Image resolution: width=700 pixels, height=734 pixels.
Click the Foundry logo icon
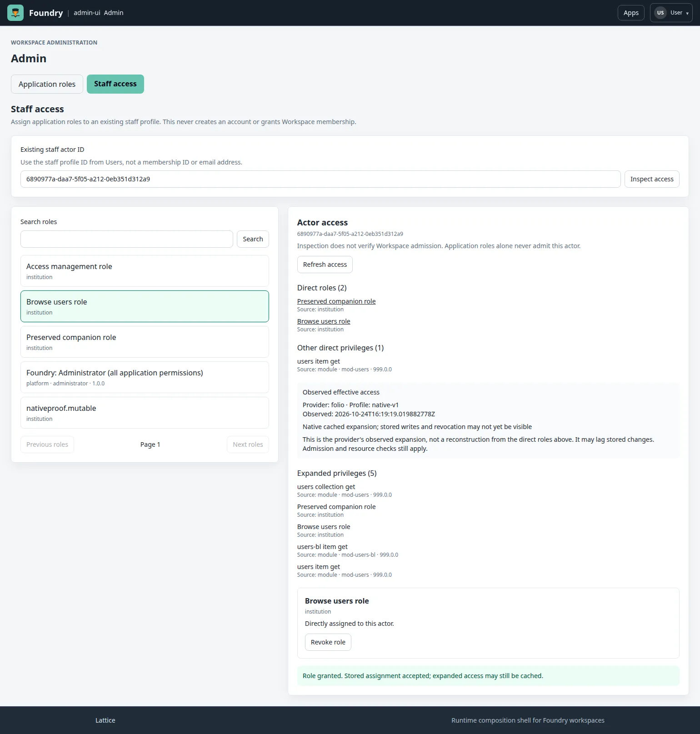[15, 13]
